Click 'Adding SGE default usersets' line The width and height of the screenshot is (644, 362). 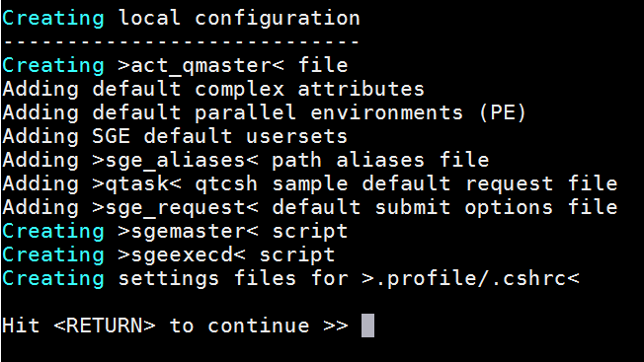tap(175, 136)
